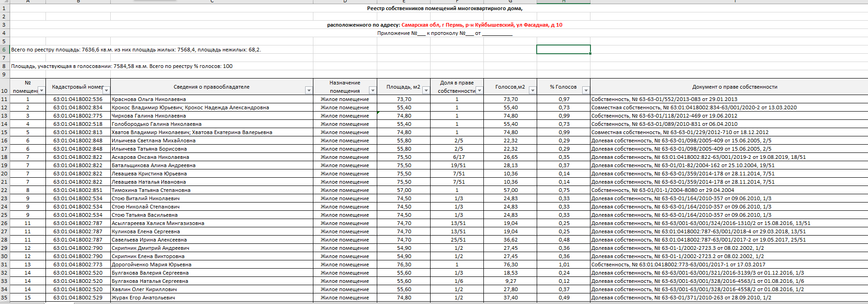Select the percent votes cell showing 1,01
Screen dimensions: 868x304
coord(563,265)
